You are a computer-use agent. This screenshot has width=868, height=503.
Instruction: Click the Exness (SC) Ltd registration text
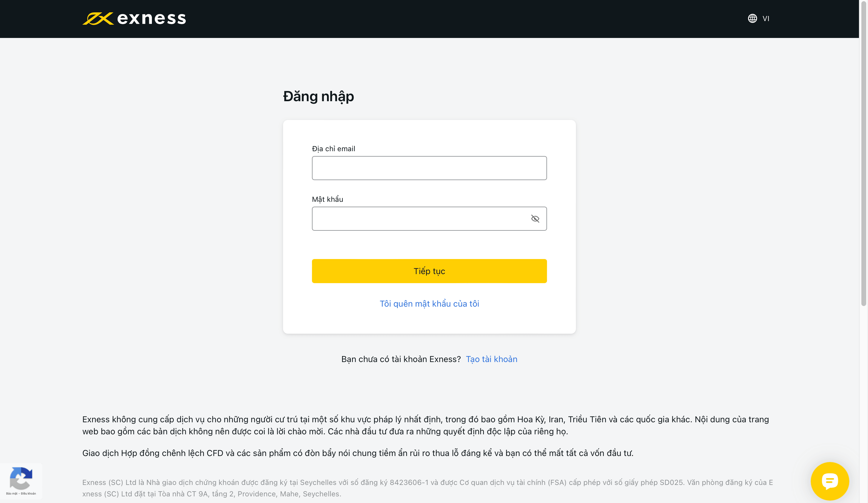427,488
